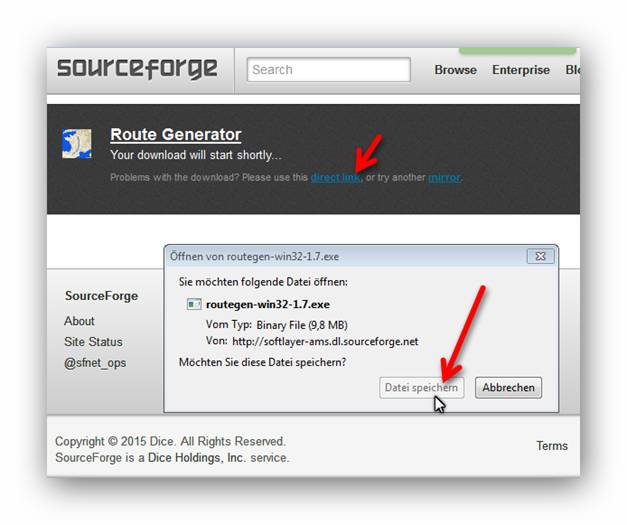Cancel the download with Abbrechen
The width and height of the screenshot is (627, 525).
[508, 387]
